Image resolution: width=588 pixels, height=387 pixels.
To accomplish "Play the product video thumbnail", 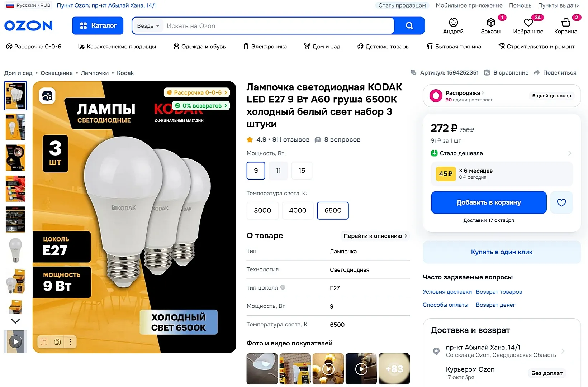I will [x=15, y=342].
